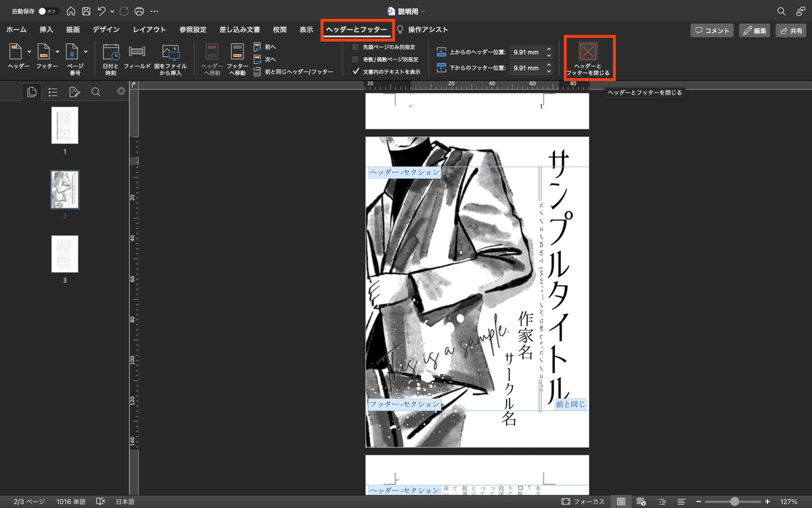The image size is (812, 508).
Task: Uncheck 文書内のテキストを表示 checkbox
Action: (x=356, y=71)
